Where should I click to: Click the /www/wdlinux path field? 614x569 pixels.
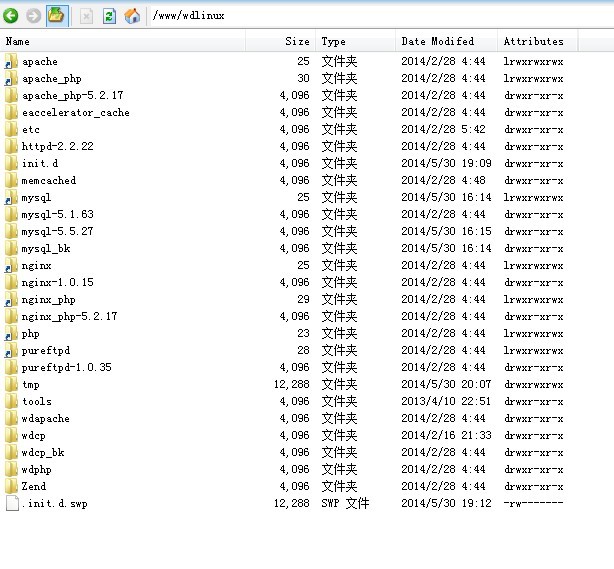pyautogui.click(x=380, y=16)
